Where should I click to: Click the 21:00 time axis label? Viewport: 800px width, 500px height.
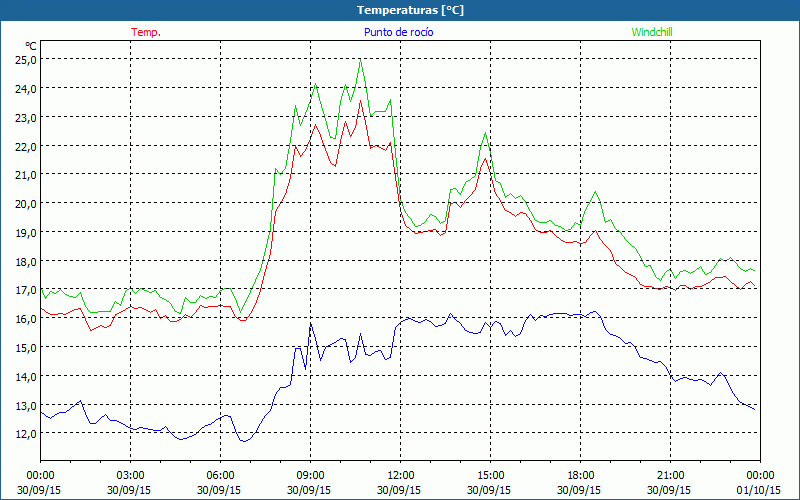670,476
